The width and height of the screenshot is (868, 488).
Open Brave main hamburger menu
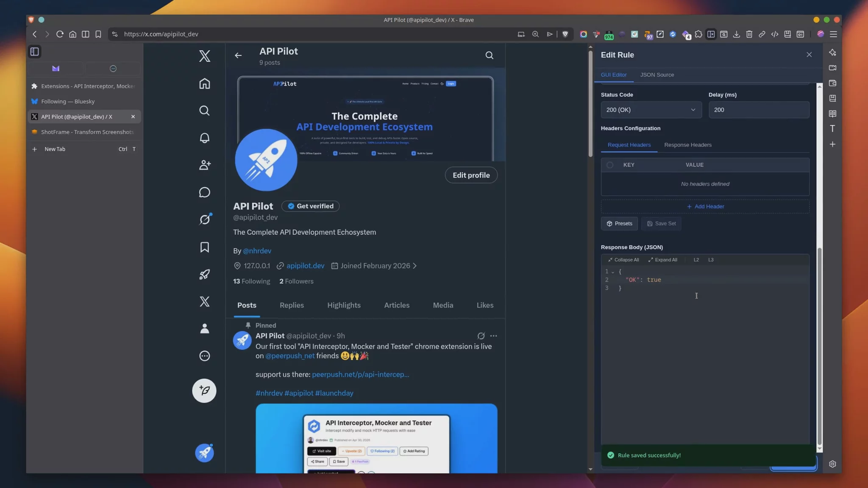pos(833,34)
